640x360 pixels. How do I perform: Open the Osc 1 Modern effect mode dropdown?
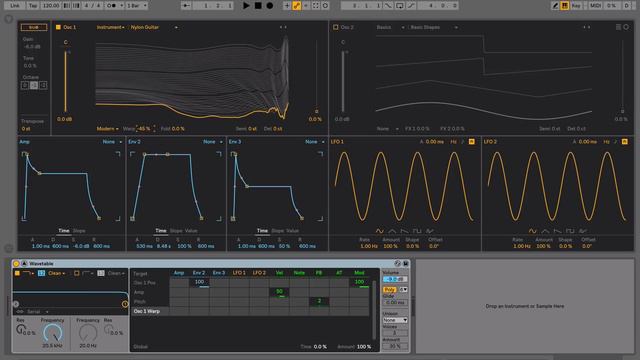tap(107, 129)
